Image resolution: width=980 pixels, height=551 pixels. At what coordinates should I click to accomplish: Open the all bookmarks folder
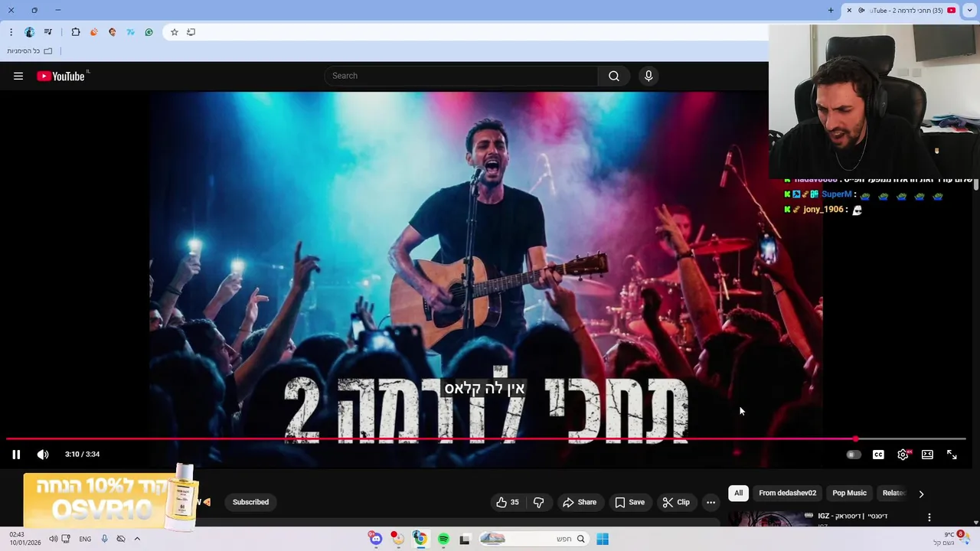[x=31, y=51]
